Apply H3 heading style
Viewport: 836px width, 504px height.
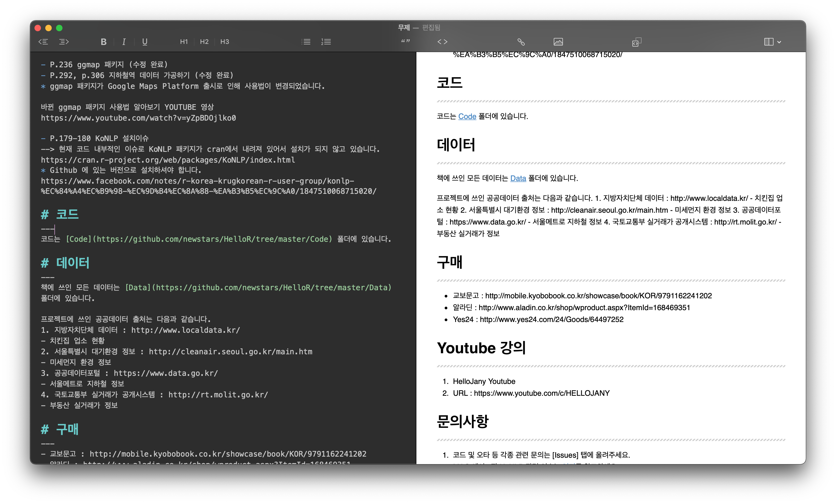225,42
